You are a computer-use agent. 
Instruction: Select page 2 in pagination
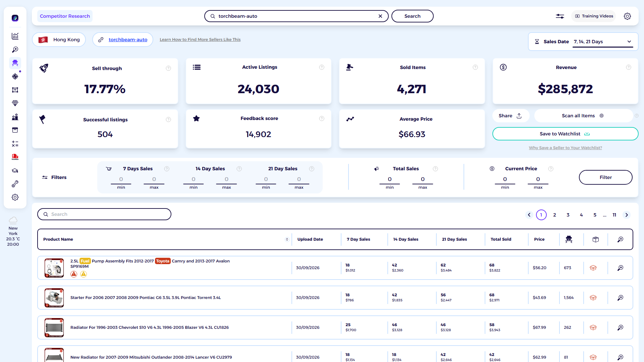tap(555, 215)
